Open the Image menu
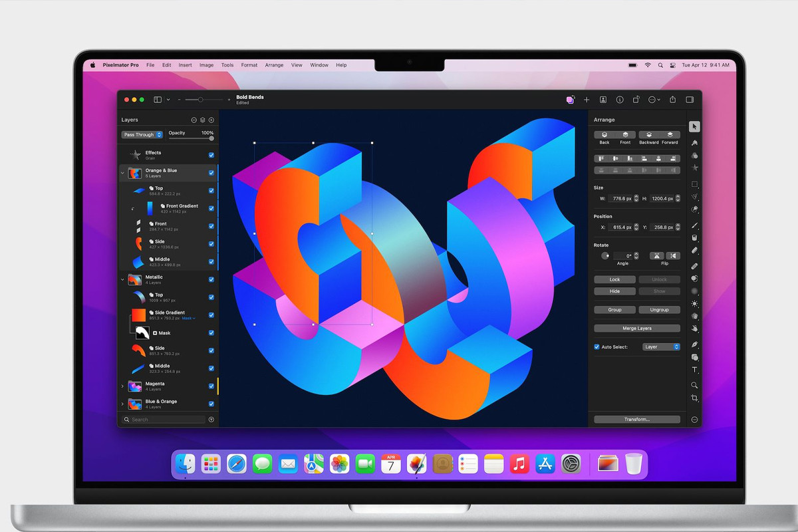The height and width of the screenshot is (532, 798). pos(207,65)
